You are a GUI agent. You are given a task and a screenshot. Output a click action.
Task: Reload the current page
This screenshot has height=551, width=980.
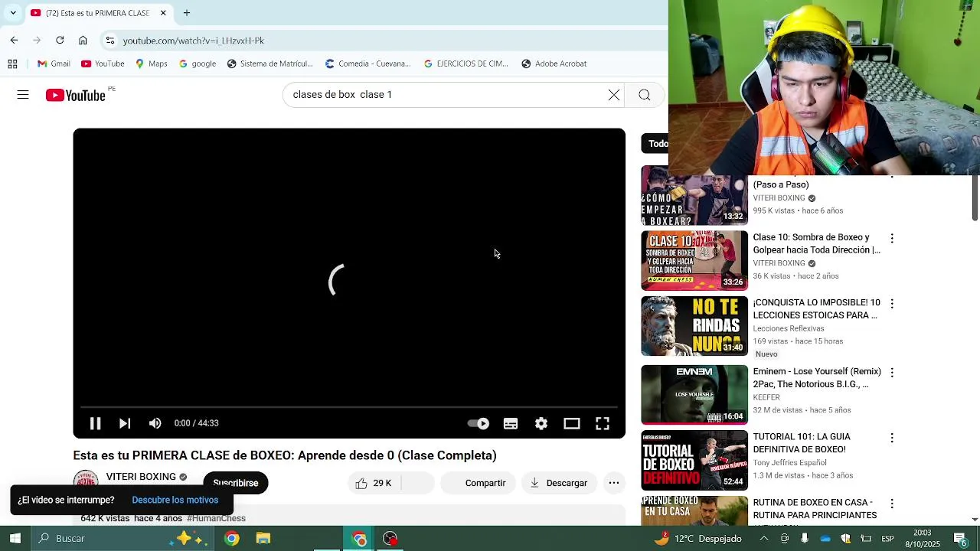60,41
